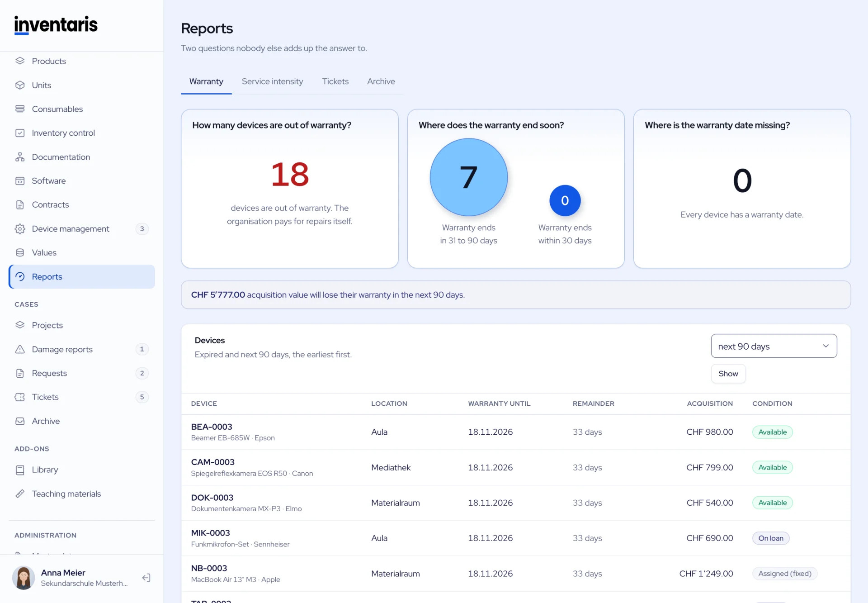Switch to the Service intensity tab
The image size is (868, 603).
[272, 81]
